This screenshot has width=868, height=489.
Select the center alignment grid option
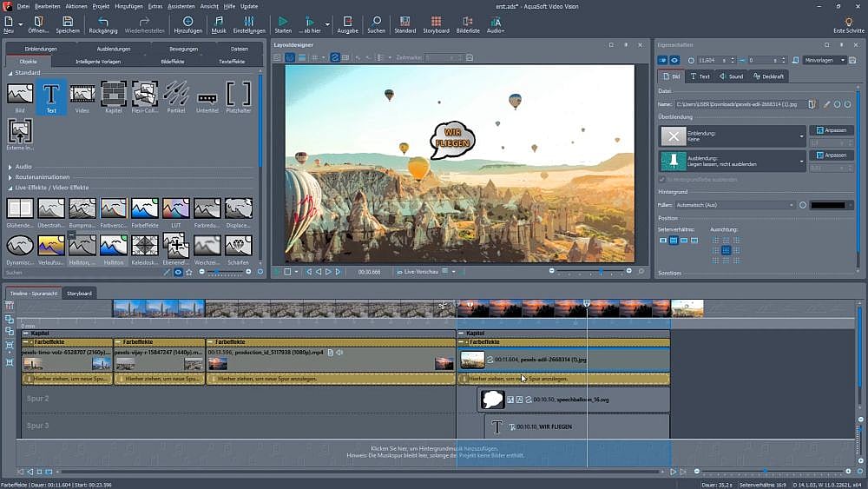click(x=727, y=250)
